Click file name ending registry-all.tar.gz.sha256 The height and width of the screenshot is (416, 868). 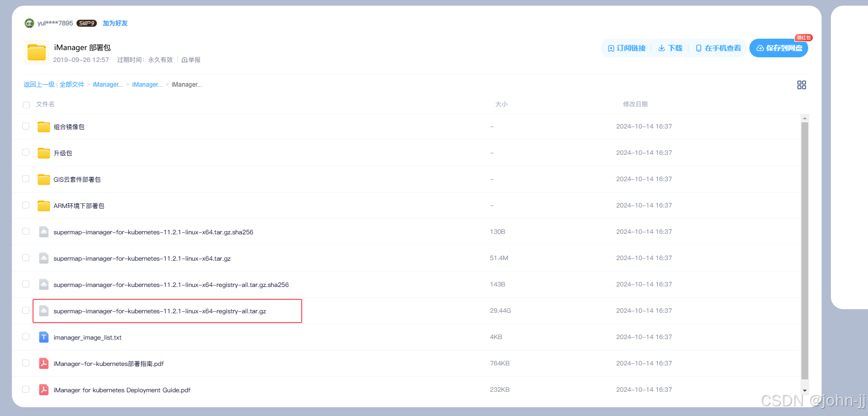click(171, 285)
